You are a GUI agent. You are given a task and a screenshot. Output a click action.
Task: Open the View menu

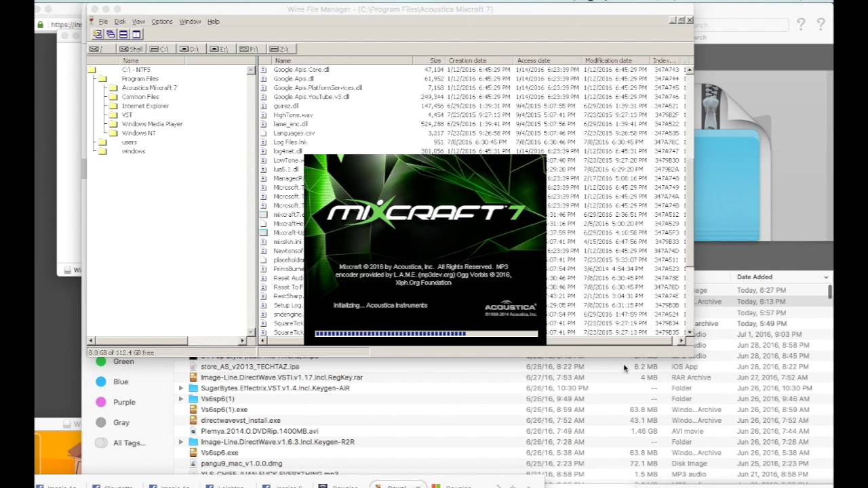coord(138,22)
